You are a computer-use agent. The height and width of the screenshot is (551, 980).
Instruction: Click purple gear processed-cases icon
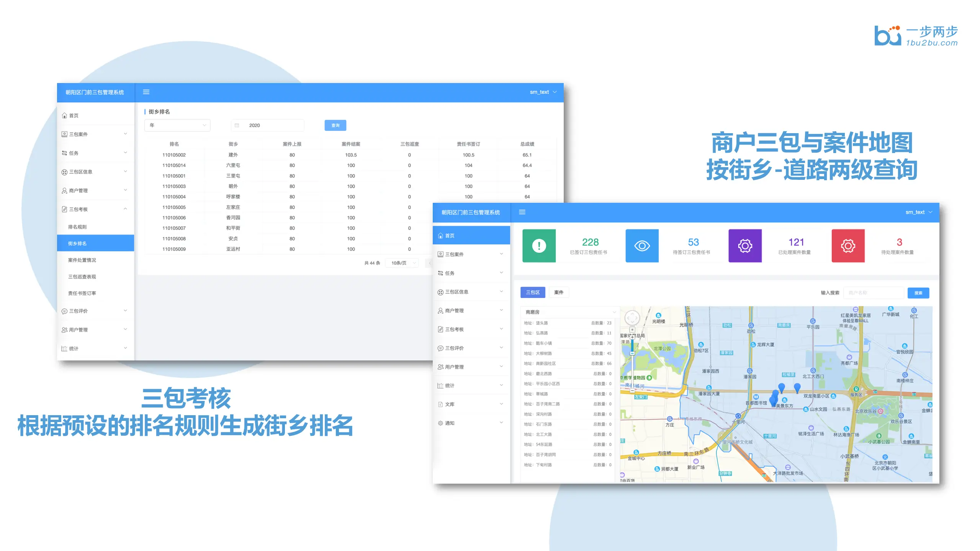745,246
